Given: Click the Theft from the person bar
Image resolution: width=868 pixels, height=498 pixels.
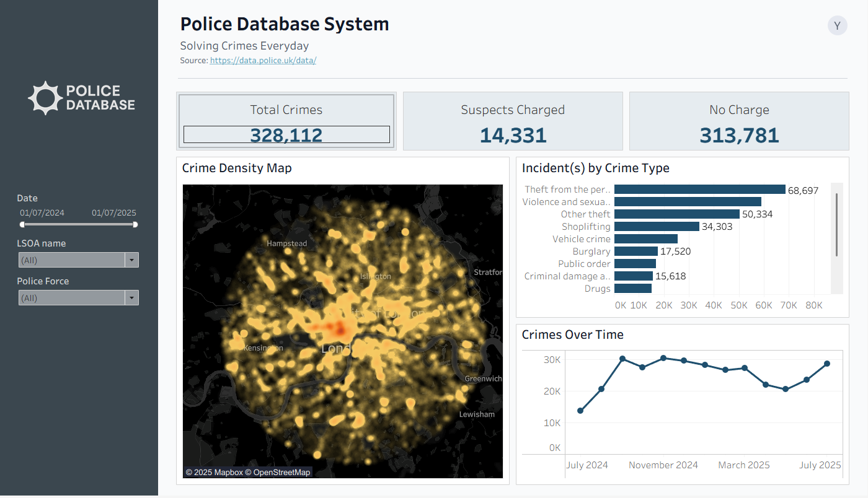Looking at the screenshot, I should tap(700, 190).
